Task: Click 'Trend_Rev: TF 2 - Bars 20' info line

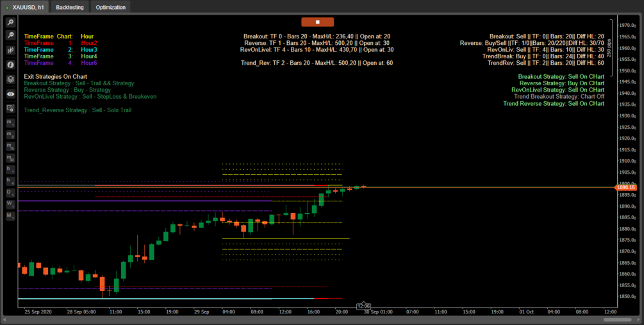Action: pos(317,63)
